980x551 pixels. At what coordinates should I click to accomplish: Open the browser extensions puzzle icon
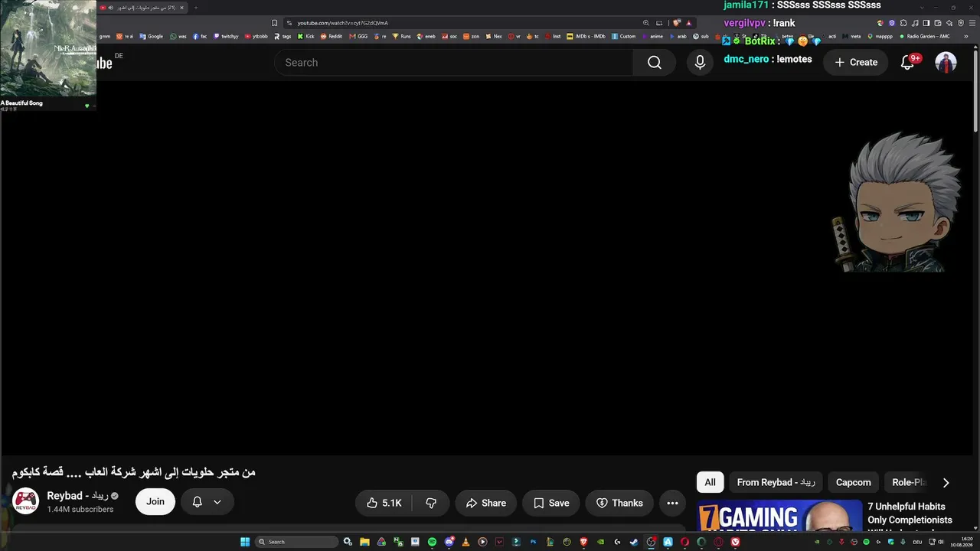(903, 23)
